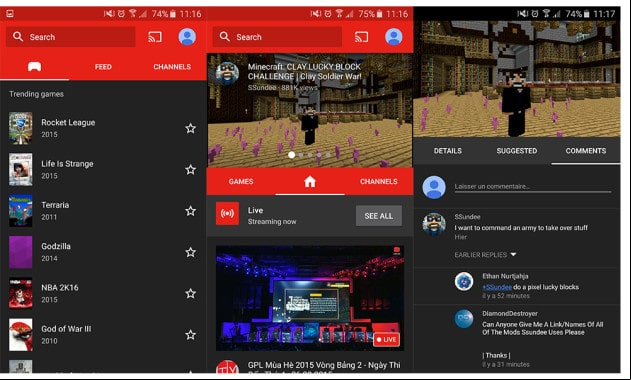Switch to CHANNELS tab in first screen
Viewport: 631px width, 380px height.
pyautogui.click(x=172, y=67)
